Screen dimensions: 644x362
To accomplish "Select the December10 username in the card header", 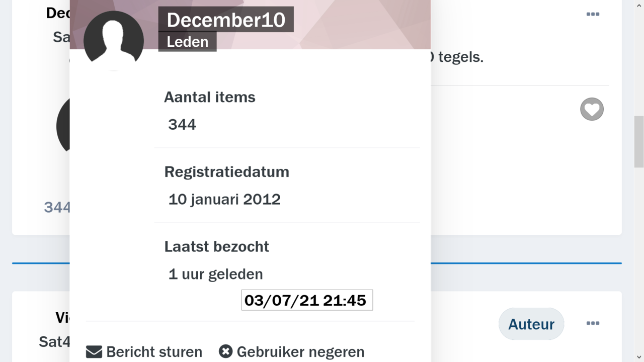I will [x=226, y=20].
